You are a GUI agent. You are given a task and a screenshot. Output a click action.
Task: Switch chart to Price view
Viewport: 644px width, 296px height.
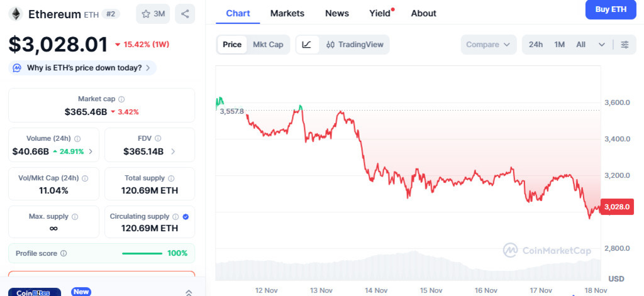[x=232, y=45]
